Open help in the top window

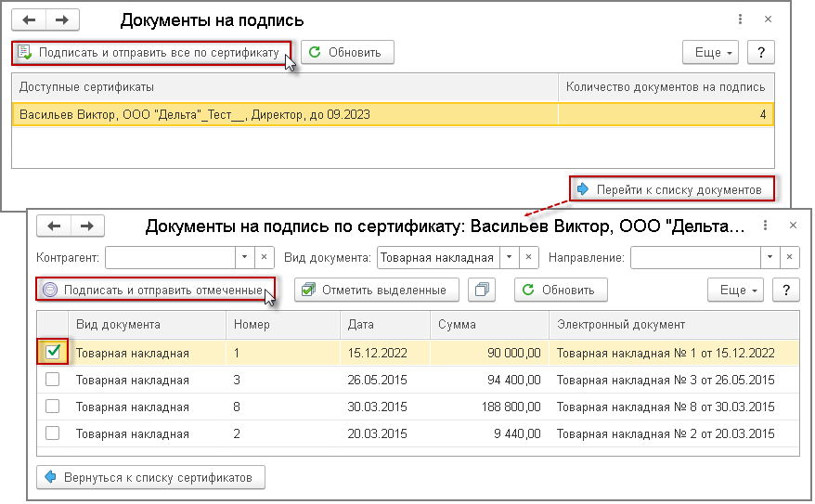[x=761, y=53]
